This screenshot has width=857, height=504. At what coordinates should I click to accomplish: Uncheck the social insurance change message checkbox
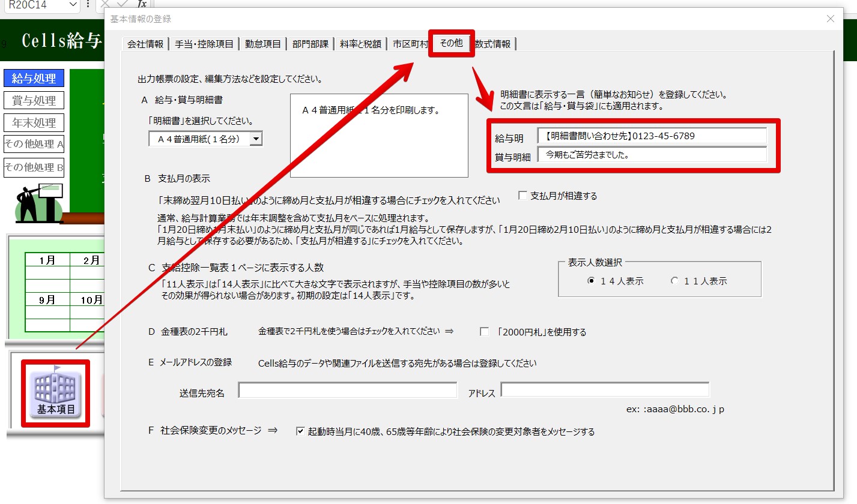tap(300, 431)
